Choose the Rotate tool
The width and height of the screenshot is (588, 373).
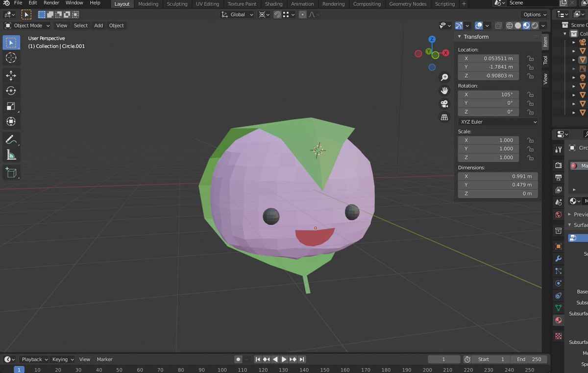tap(11, 91)
